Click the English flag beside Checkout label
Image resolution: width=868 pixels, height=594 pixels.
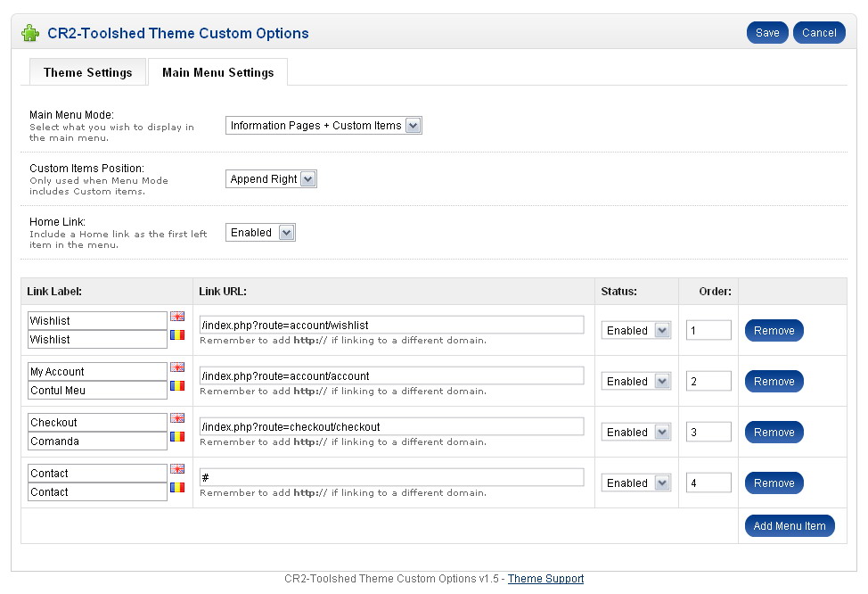pos(177,418)
